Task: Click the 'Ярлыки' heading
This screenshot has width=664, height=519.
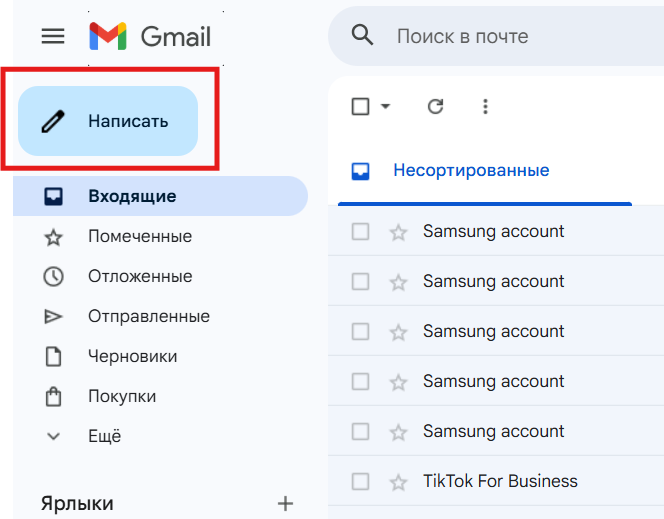Action: pyautogui.click(x=77, y=503)
